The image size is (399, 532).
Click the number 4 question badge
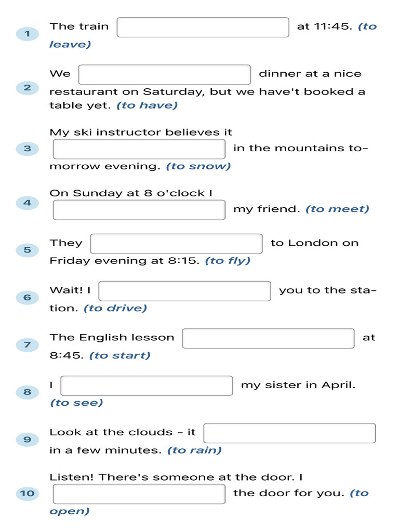[27, 203]
